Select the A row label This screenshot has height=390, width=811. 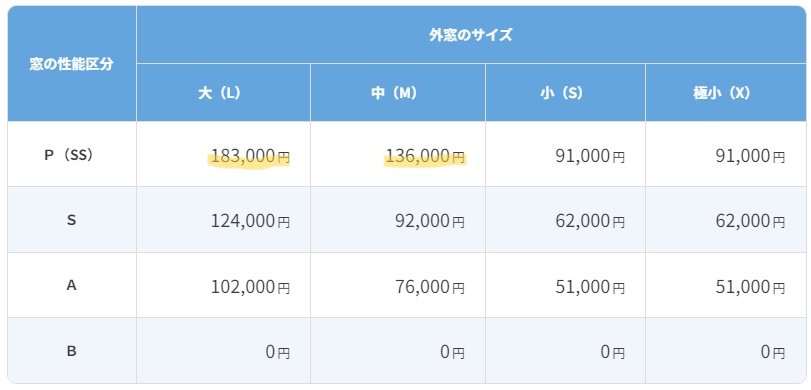[72, 285]
